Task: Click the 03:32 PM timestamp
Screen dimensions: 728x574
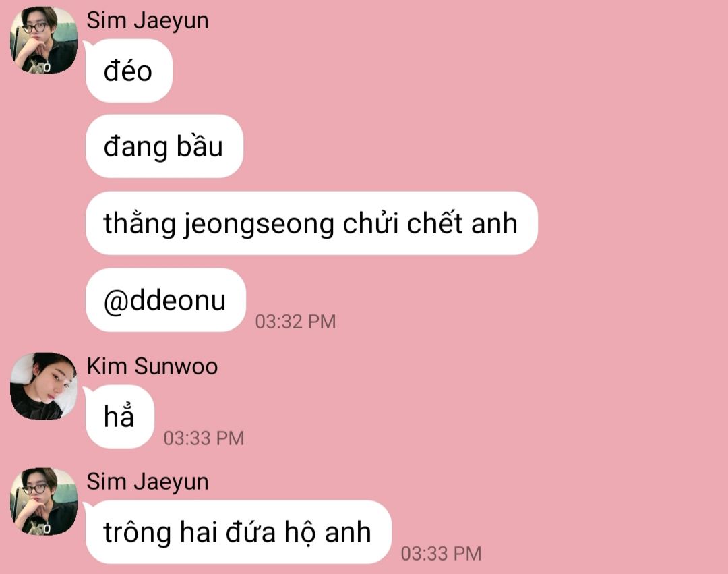Action: tap(295, 322)
